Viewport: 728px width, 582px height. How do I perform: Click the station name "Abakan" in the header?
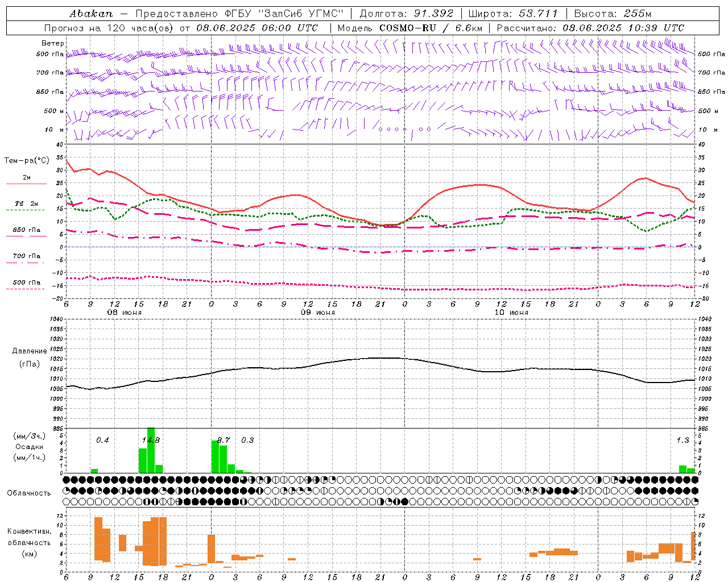(91, 13)
